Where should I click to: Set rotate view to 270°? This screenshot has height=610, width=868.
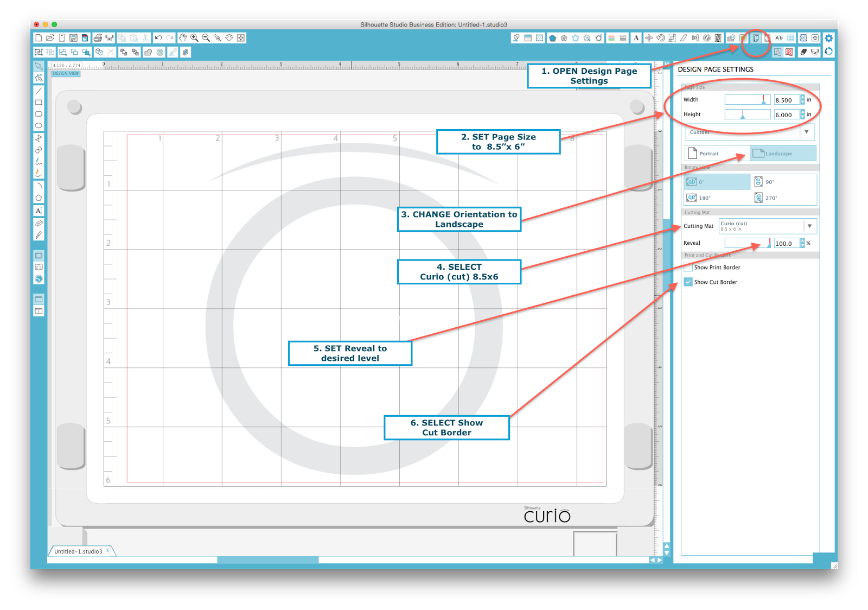click(783, 198)
